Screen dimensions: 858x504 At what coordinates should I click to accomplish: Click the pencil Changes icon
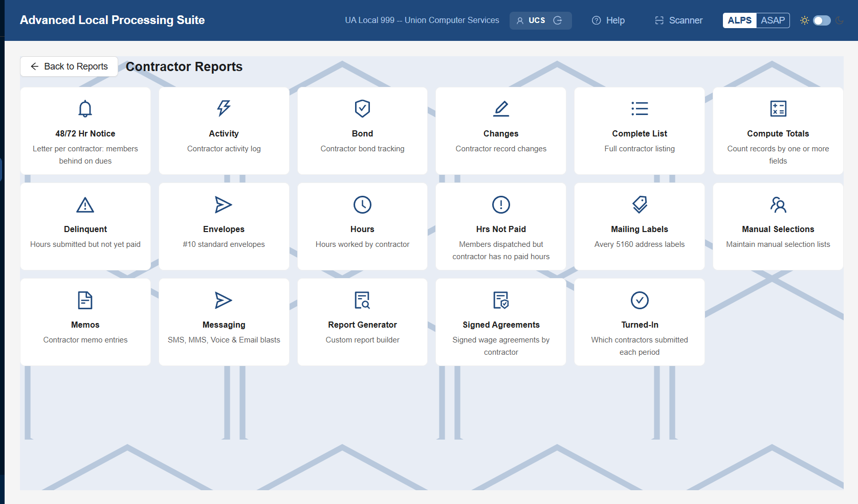pyautogui.click(x=501, y=108)
